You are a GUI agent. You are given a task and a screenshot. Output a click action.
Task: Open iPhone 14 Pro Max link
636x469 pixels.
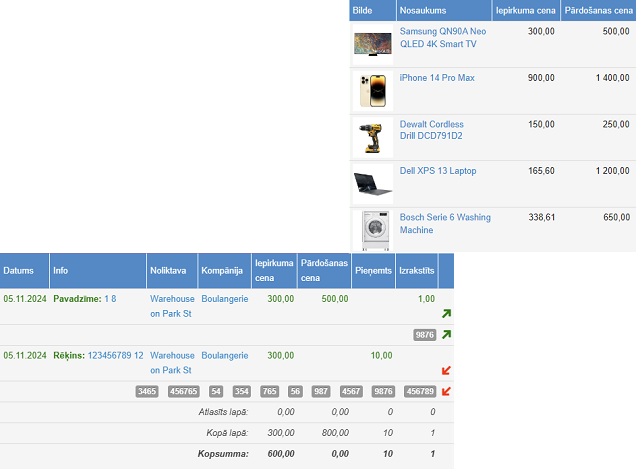(x=437, y=78)
